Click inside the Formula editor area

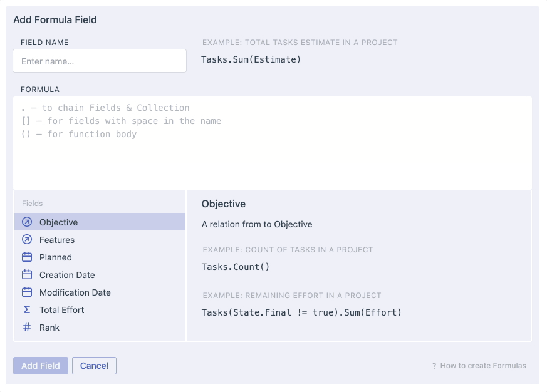[273, 143]
